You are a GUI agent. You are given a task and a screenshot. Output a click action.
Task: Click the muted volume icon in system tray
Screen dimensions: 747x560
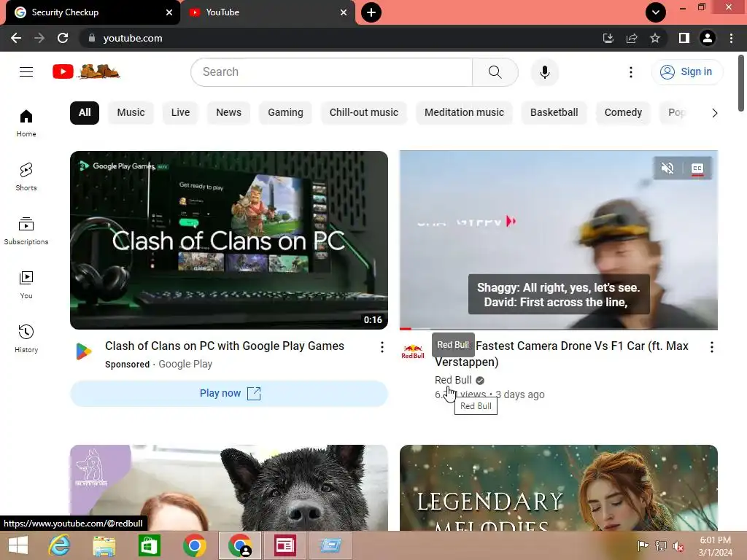[678, 545]
